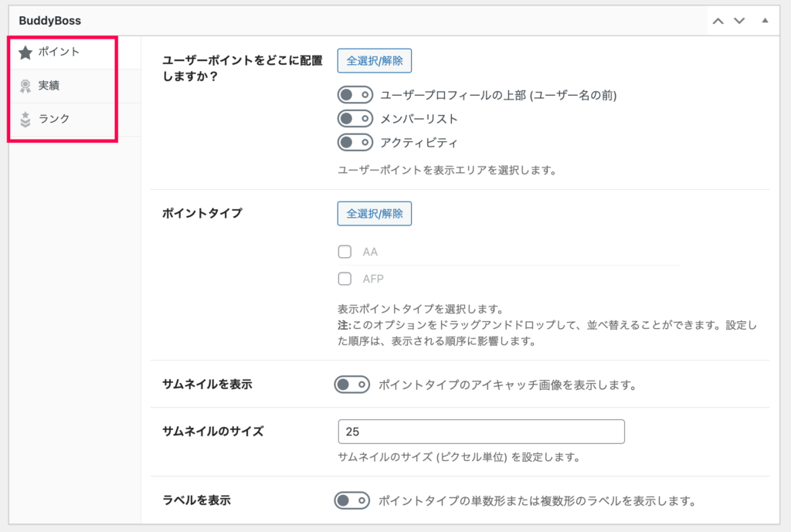
Task: Click the ラベルを表示 heading
Action: click(x=196, y=500)
